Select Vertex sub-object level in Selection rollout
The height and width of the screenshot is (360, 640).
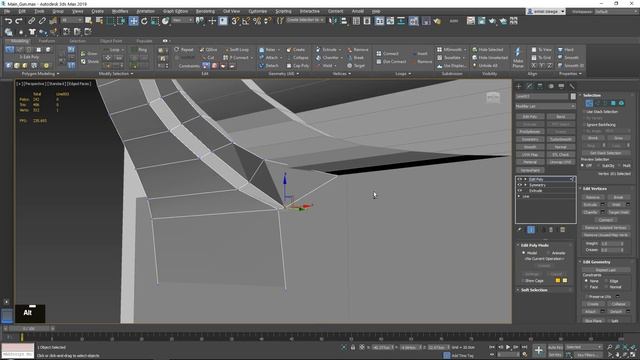(x=589, y=103)
